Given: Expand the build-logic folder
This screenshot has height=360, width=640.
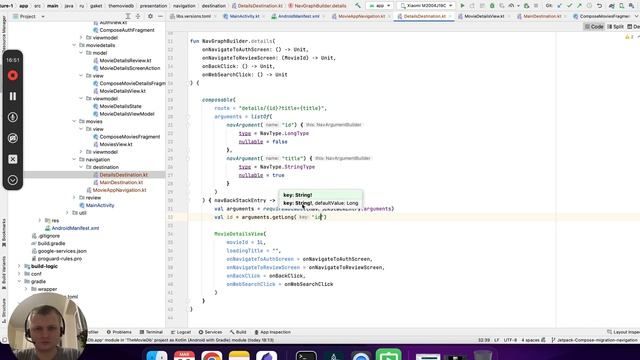Looking at the screenshot, I should pyautogui.click(x=19, y=266).
